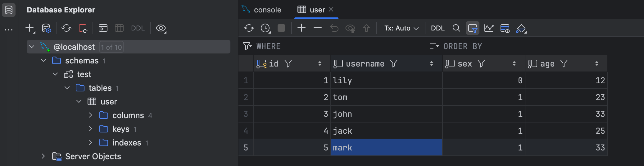Click the filter icon on username column
This screenshot has height=166, width=644.
[x=394, y=64]
